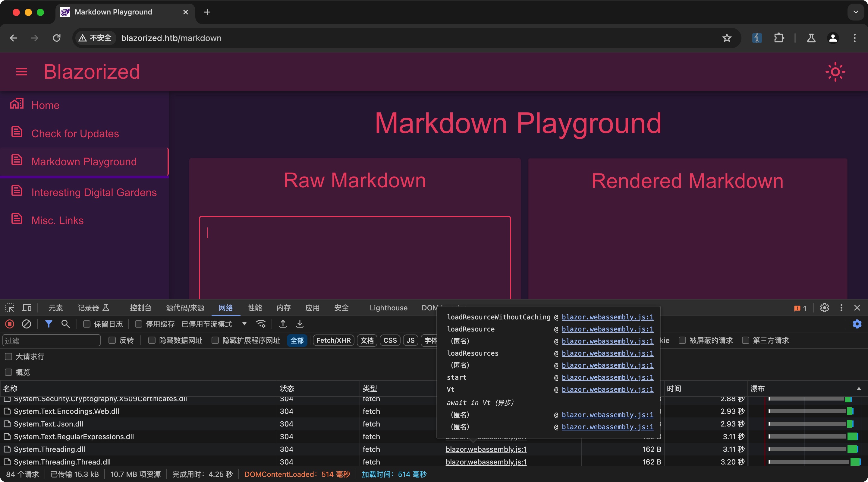Tick the 大请求行 checkbox
The height and width of the screenshot is (482, 868).
click(8, 357)
